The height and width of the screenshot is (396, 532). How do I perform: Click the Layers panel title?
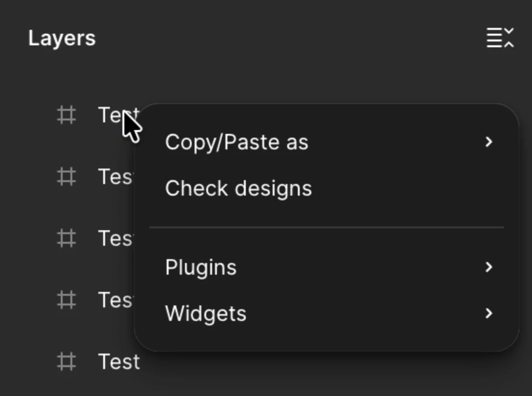(62, 39)
